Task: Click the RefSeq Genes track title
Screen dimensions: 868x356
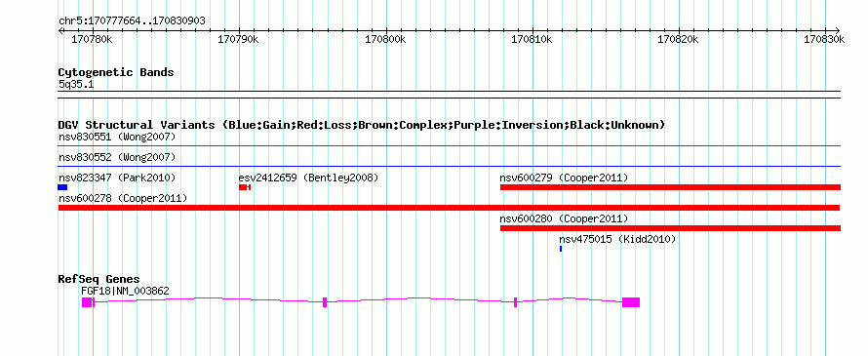Action: click(99, 279)
